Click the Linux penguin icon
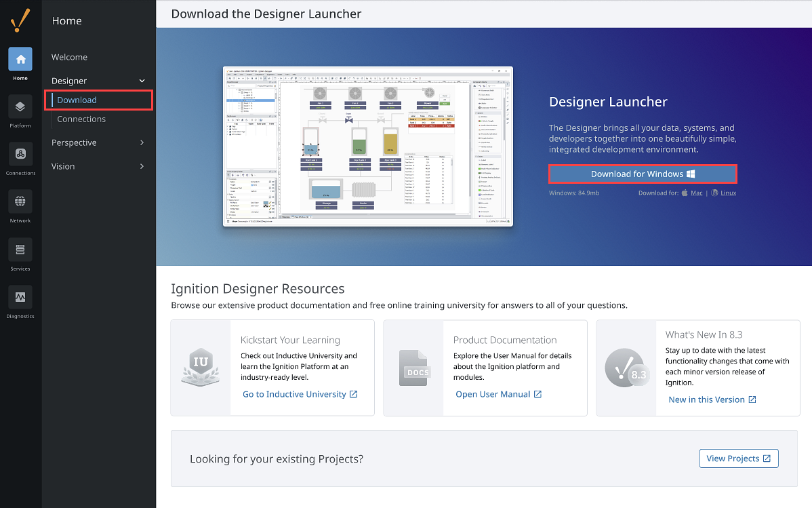This screenshot has height=508, width=812. click(x=714, y=193)
